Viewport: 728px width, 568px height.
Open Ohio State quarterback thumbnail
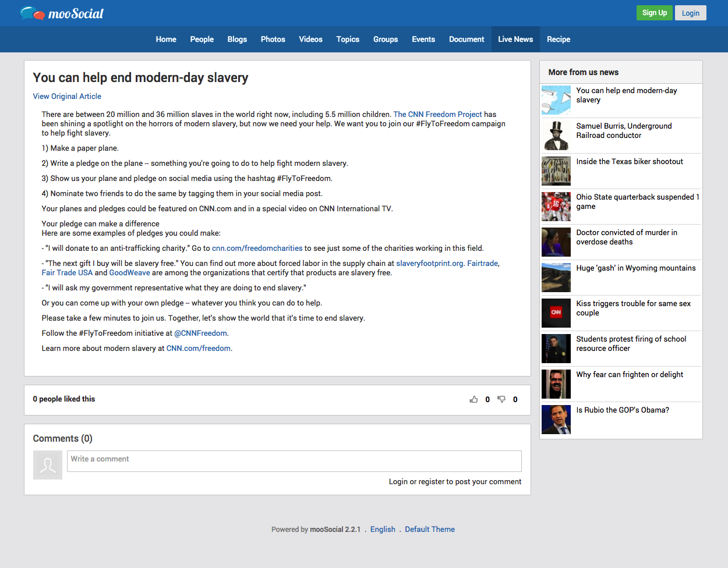(x=556, y=207)
